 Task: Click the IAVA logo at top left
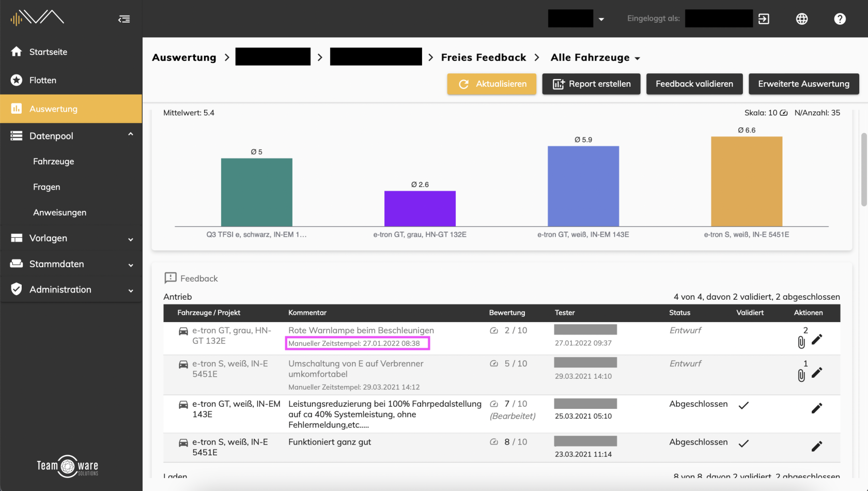[x=37, y=18]
